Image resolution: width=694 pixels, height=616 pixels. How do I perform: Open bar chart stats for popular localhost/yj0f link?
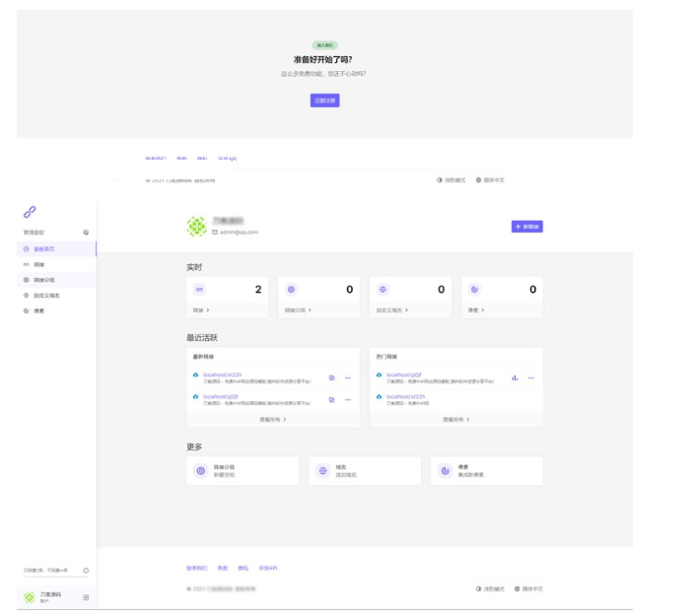pyautogui.click(x=515, y=377)
